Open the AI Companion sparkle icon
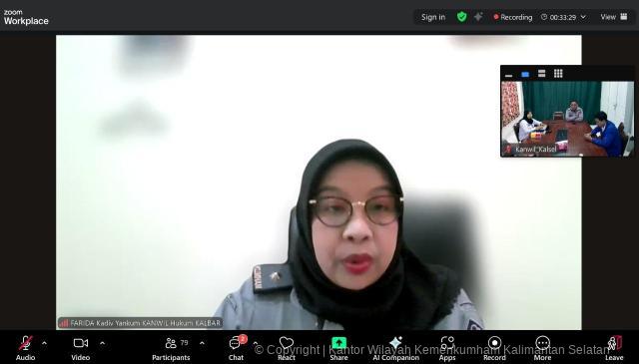 tap(396, 343)
